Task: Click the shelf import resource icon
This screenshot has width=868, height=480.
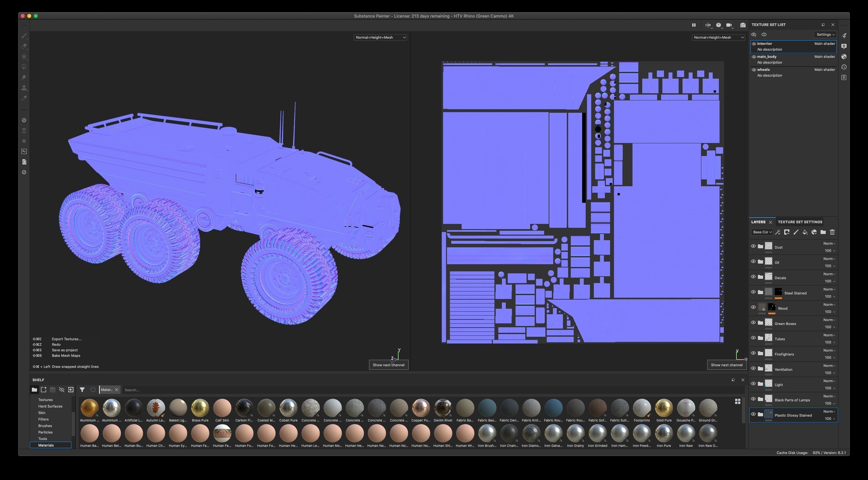Action: (71, 390)
